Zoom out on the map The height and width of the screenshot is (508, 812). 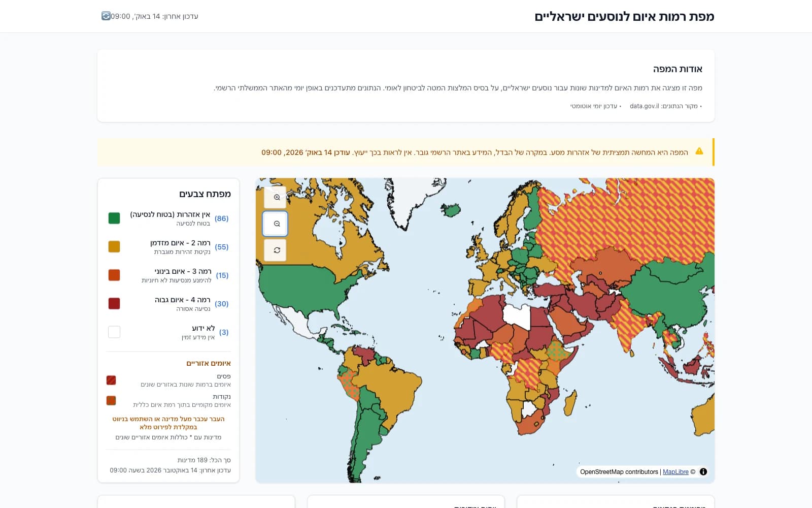pyautogui.click(x=275, y=224)
